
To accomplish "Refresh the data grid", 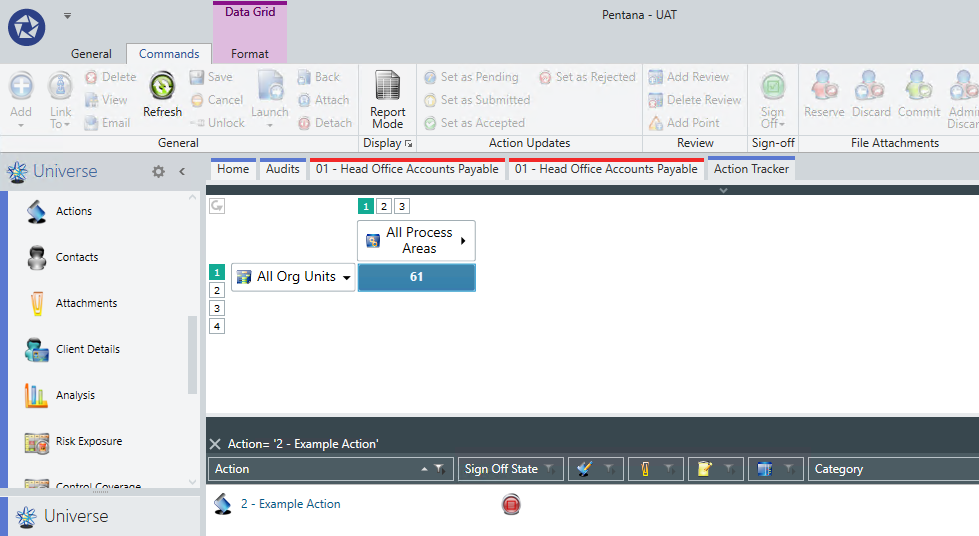I will click(162, 95).
